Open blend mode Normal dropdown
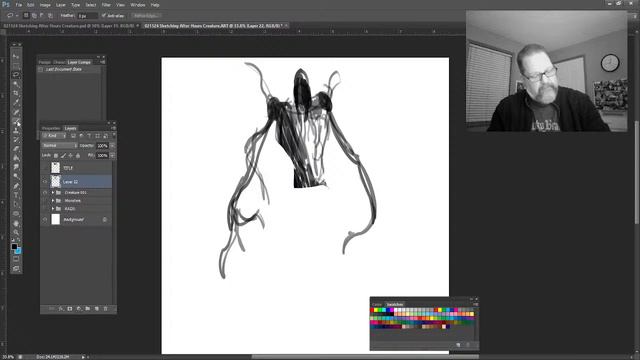This screenshot has height=360, width=640. 60,145
